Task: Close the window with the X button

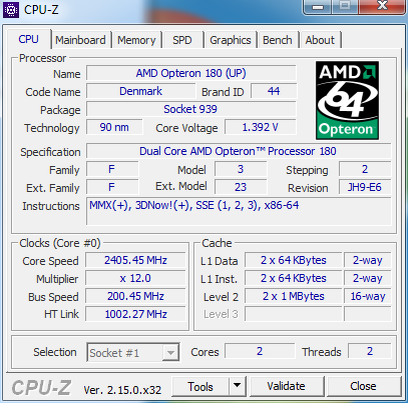Action: [382, 6]
